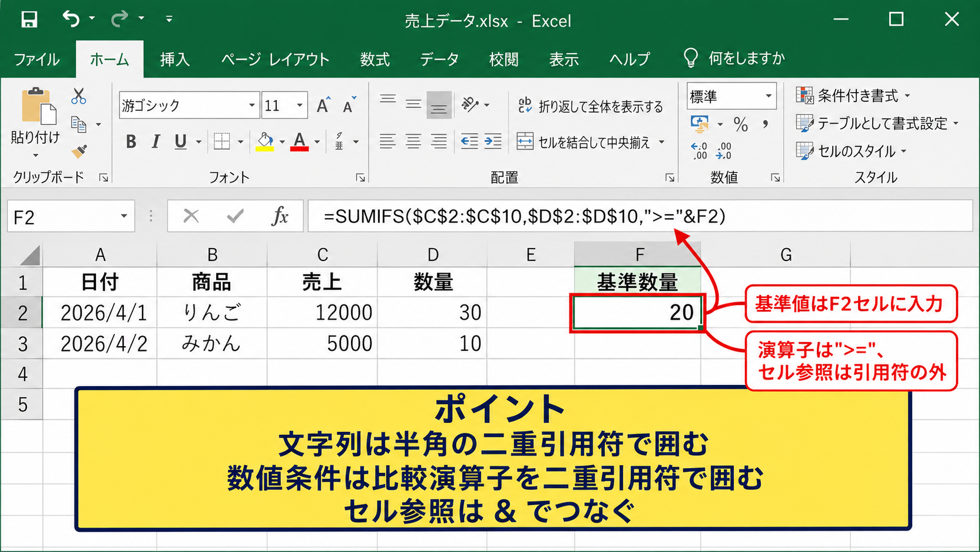Viewport: 980px width, 552px height.
Task: Switch to the データ tab
Action: point(439,59)
